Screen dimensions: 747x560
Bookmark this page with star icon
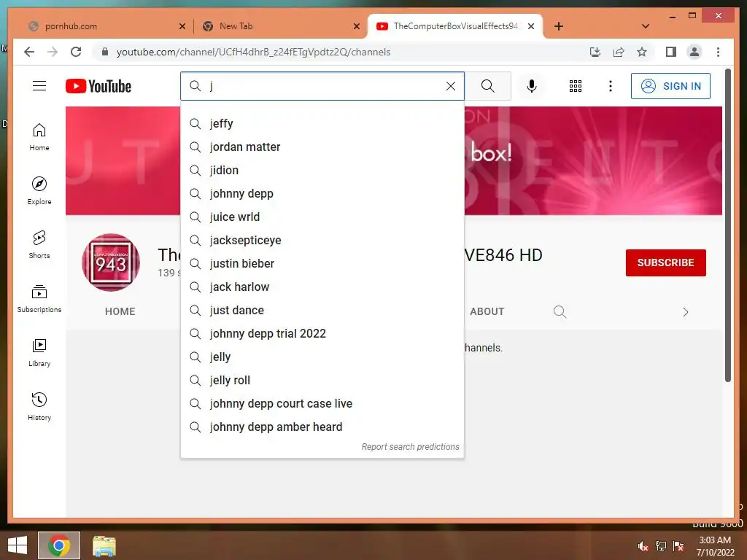click(x=642, y=52)
